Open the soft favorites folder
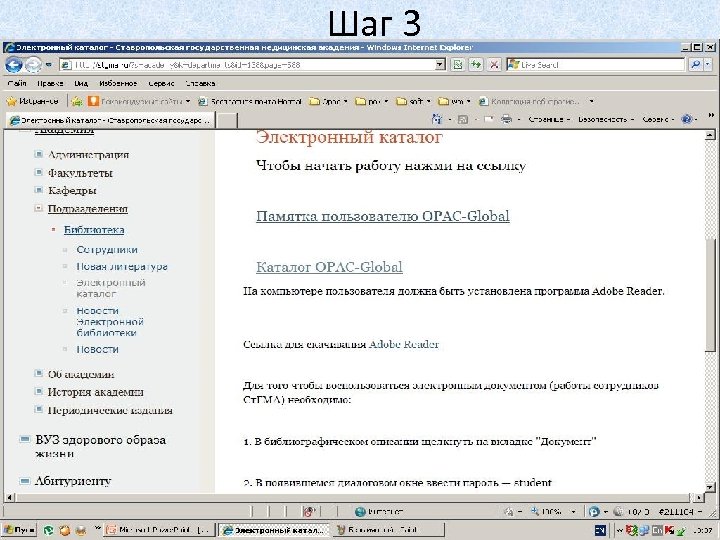 click(x=413, y=101)
